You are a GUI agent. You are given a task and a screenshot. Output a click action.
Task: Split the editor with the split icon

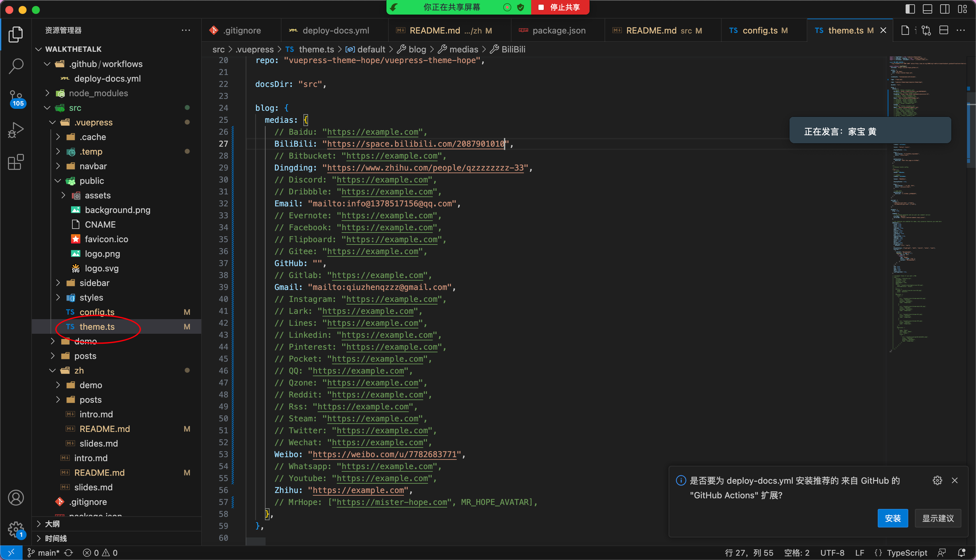click(x=944, y=30)
